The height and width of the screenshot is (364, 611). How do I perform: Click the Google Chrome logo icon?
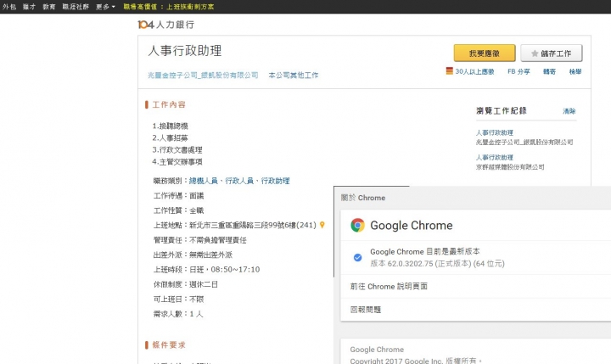[x=358, y=226]
